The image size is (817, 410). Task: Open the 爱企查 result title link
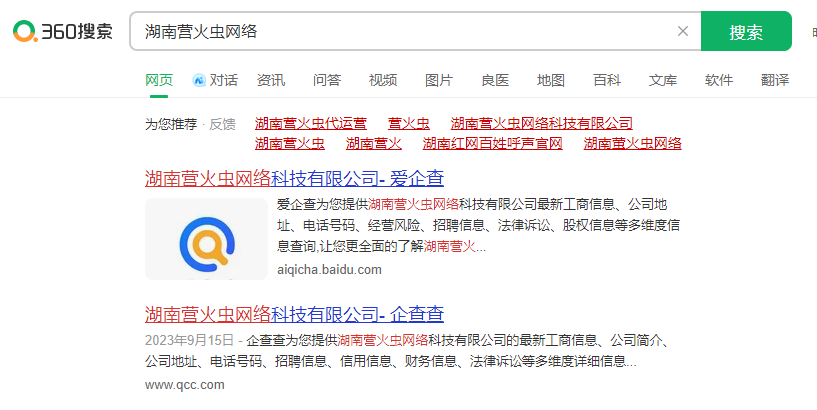click(294, 178)
